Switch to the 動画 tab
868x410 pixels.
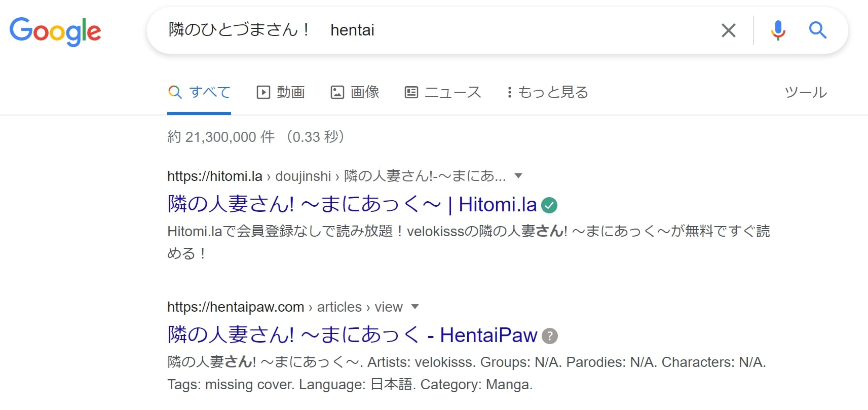point(281,92)
